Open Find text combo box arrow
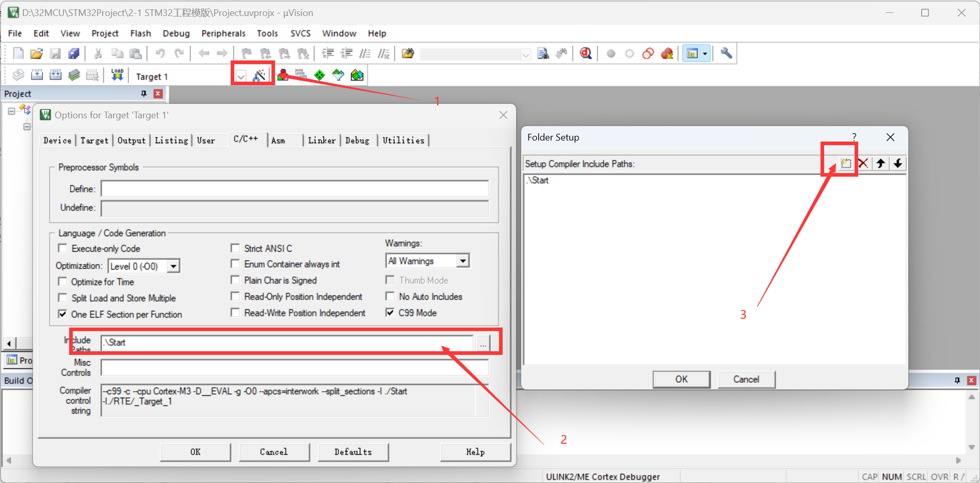Screen dimensions: 980x483 coord(525,54)
